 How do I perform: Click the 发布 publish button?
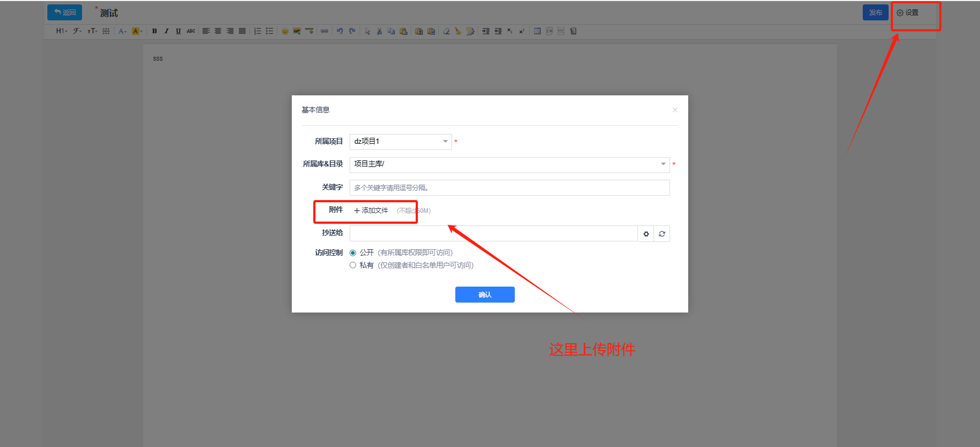tap(875, 13)
